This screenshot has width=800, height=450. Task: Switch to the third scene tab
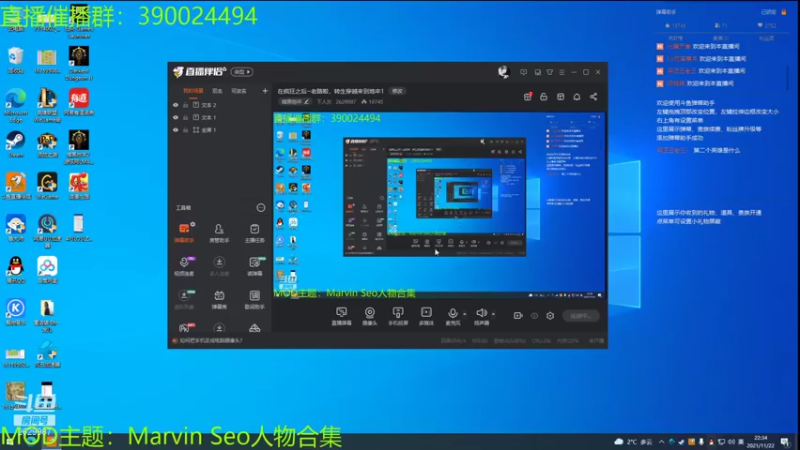tap(239, 91)
